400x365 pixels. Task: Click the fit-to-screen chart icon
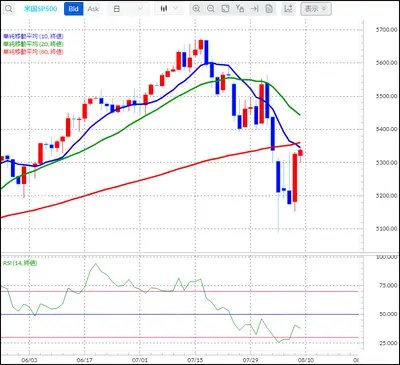[x=225, y=9]
